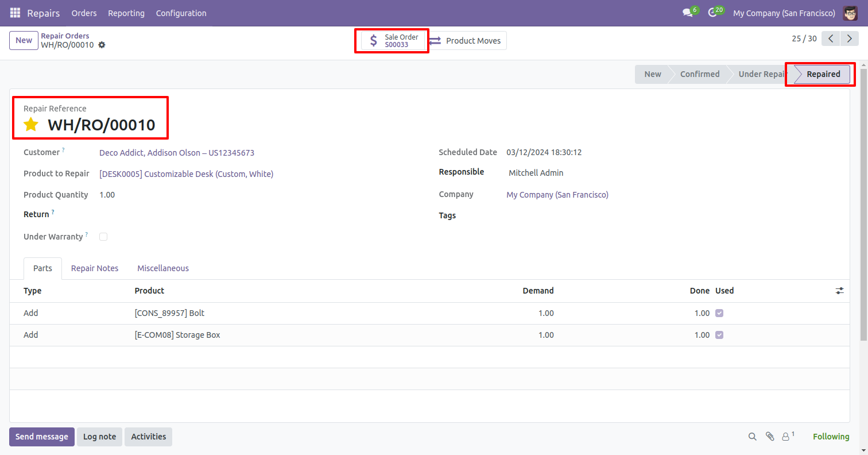Click the paperclip attachments icon

[x=770, y=437]
